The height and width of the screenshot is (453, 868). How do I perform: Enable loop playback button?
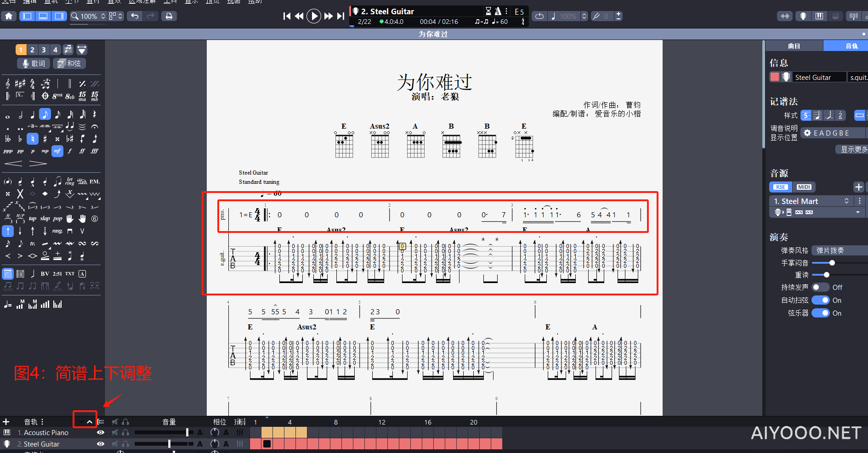pyautogui.click(x=539, y=16)
